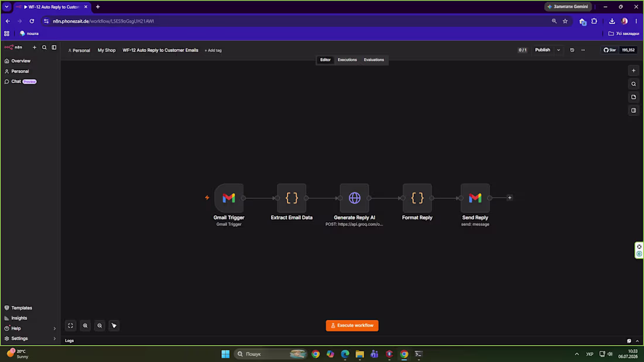The width and height of the screenshot is (644, 362).
Task: Switch the УКР keyboard language indicator
Action: point(590,354)
